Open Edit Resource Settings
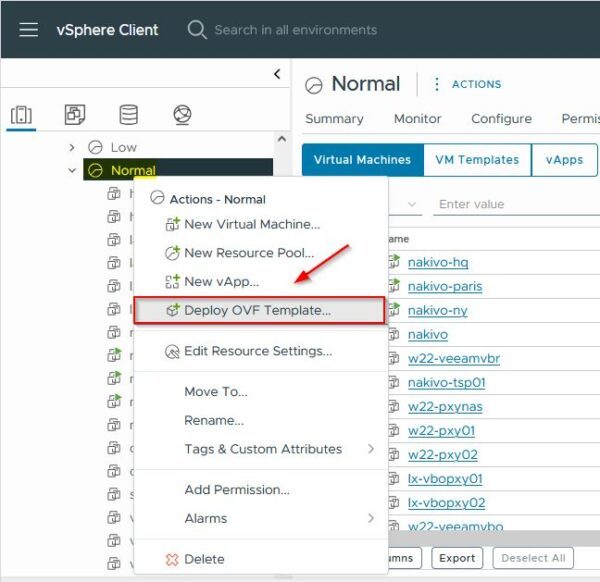600x582 pixels. pos(260,351)
